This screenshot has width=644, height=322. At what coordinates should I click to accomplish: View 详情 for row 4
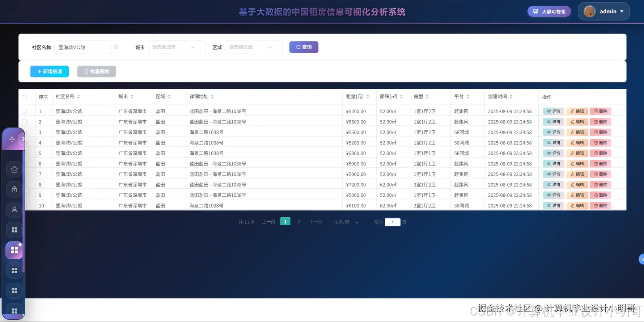pos(554,143)
